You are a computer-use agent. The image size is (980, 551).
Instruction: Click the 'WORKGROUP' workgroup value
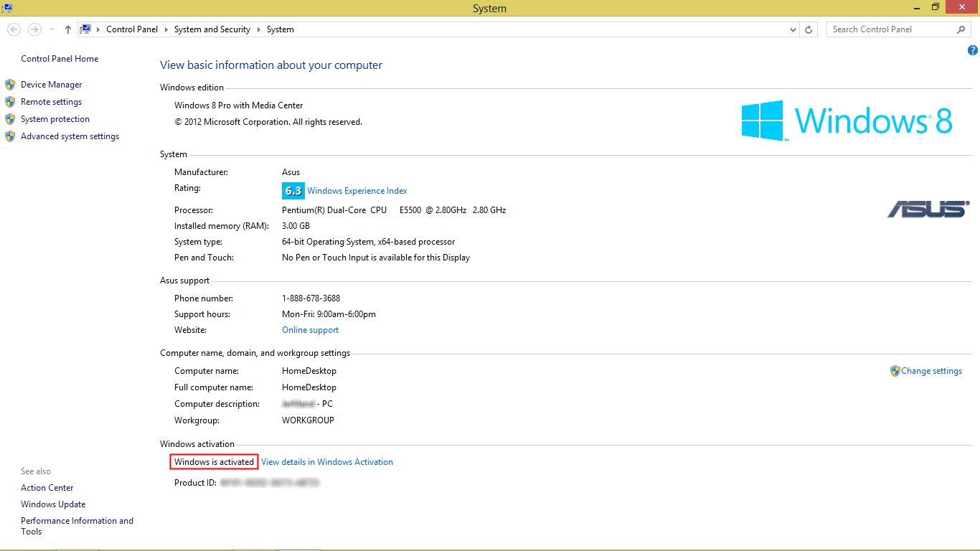pyautogui.click(x=308, y=420)
